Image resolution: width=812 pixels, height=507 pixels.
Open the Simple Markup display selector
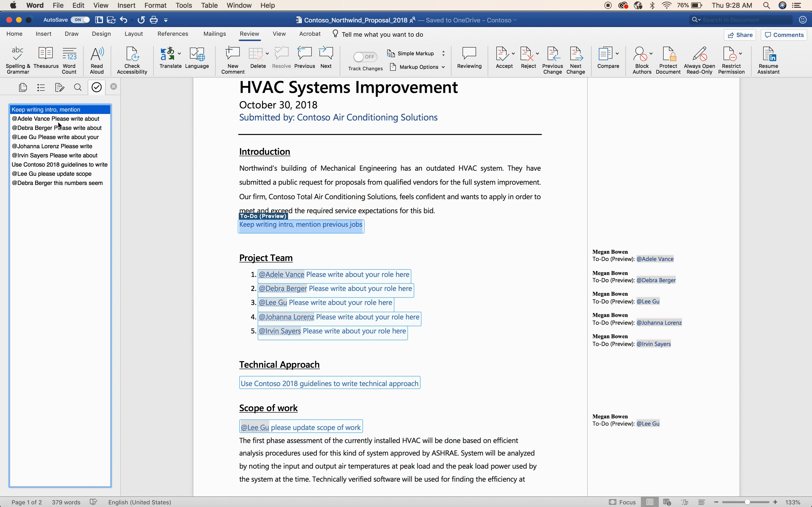coord(416,54)
